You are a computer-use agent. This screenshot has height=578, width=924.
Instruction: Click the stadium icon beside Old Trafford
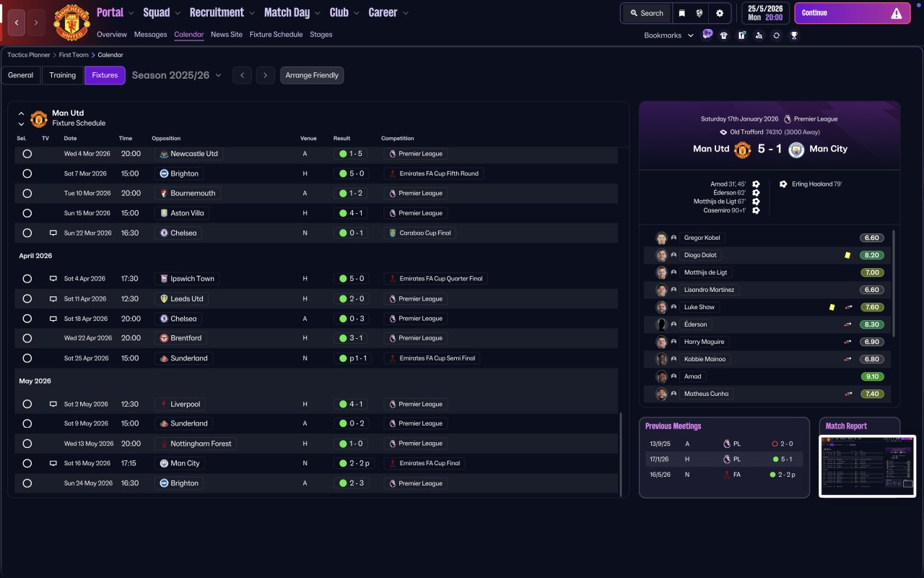[723, 132]
